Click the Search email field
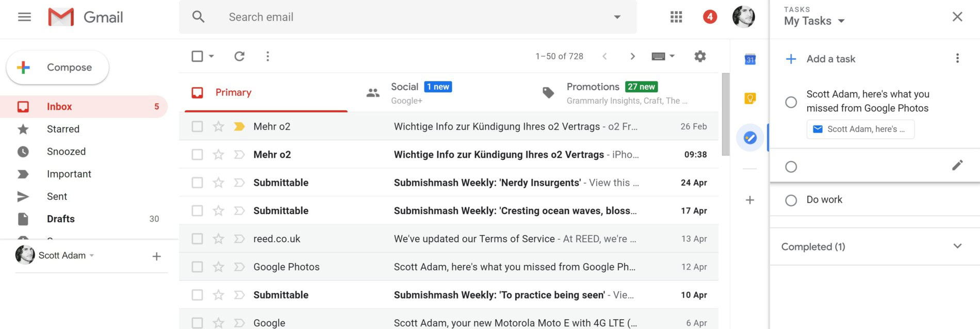This screenshot has height=329, width=980. click(x=402, y=17)
